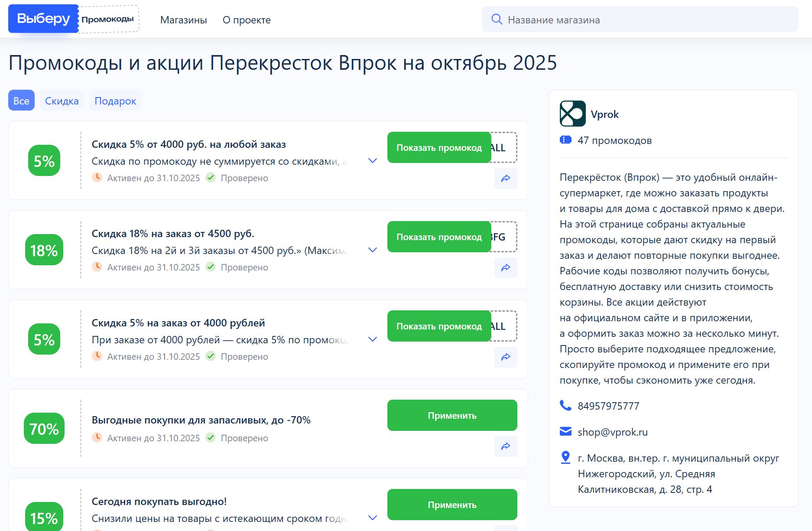Share the 5% from 4000 руб. any order offer
The image size is (812, 531).
pyautogui.click(x=506, y=179)
